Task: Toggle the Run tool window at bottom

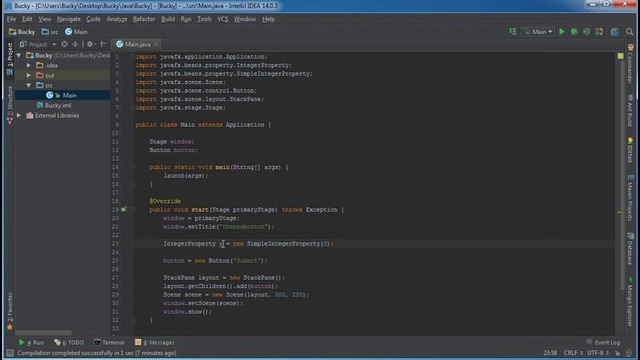Action: pyautogui.click(x=31, y=342)
